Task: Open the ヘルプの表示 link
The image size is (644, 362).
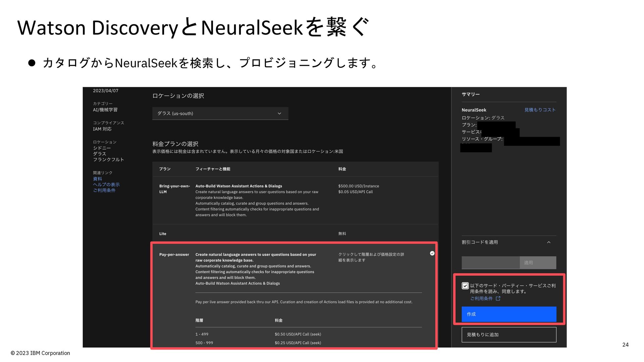Action: click(x=106, y=185)
